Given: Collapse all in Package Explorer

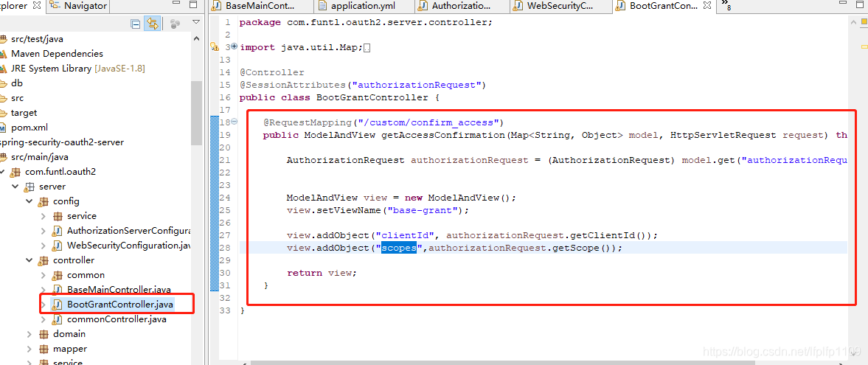Looking at the screenshot, I should (136, 24).
